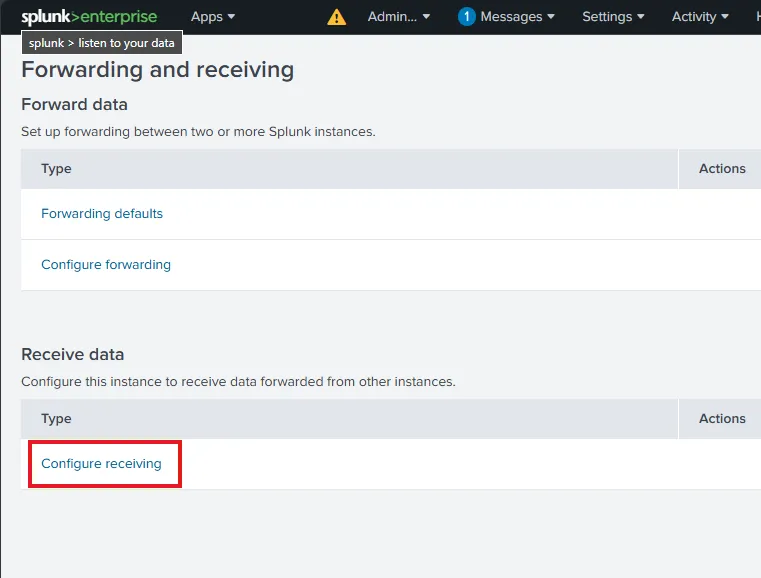Click the blue message count badge
The height and width of the screenshot is (578, 761).
[466, 17]
